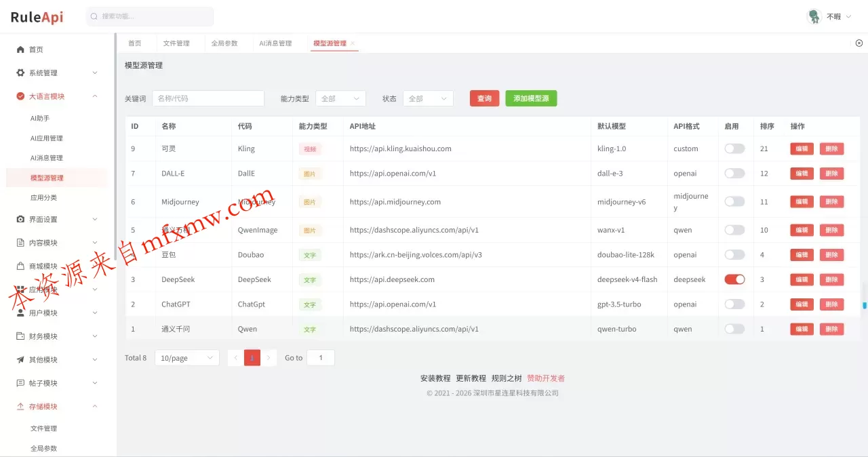Select page 1 in pagination

252,357
